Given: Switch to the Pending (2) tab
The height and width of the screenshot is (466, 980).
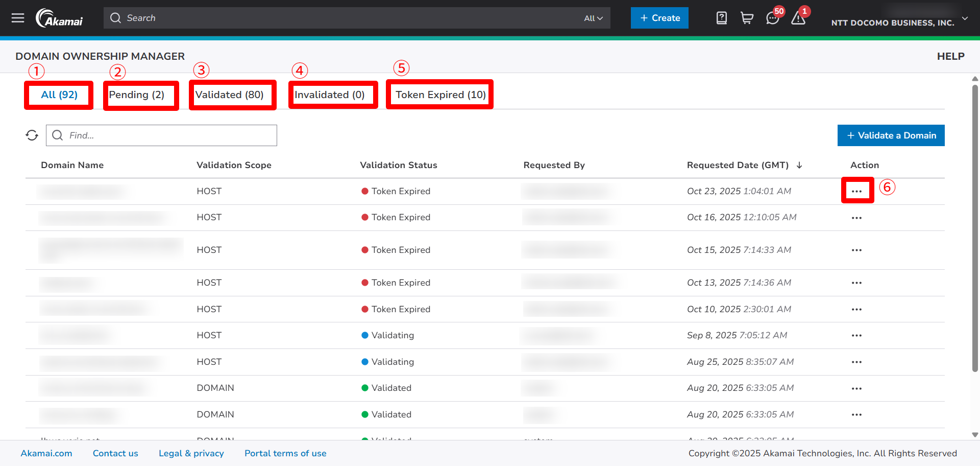Looking at the screenshot, I should (x=137, y=95).
